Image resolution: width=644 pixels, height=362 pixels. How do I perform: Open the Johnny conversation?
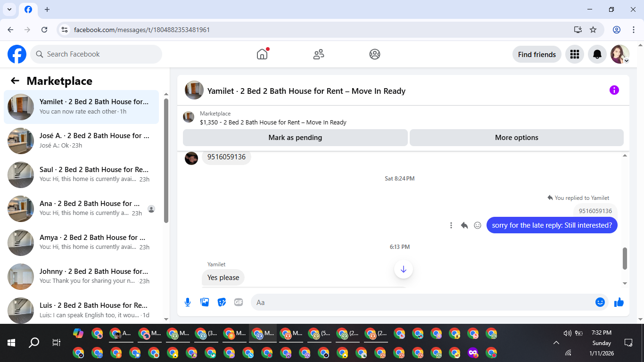coord(82,277)
